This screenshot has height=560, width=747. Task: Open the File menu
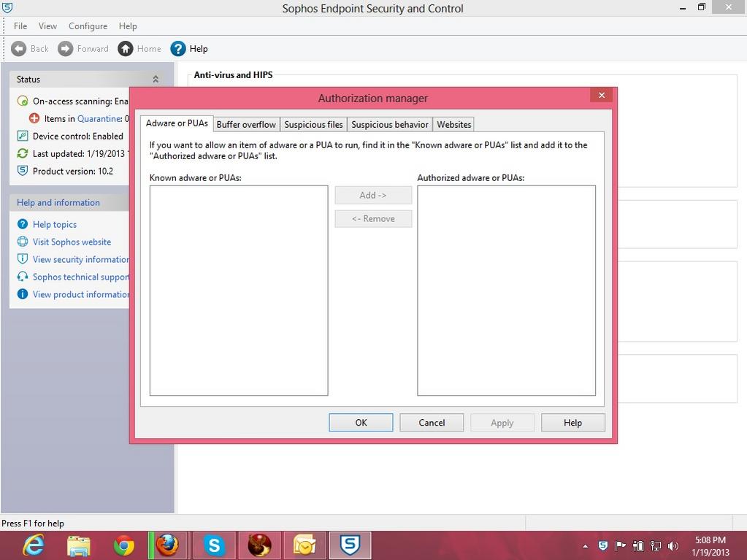pyautogui.click(x=20, y=26)
